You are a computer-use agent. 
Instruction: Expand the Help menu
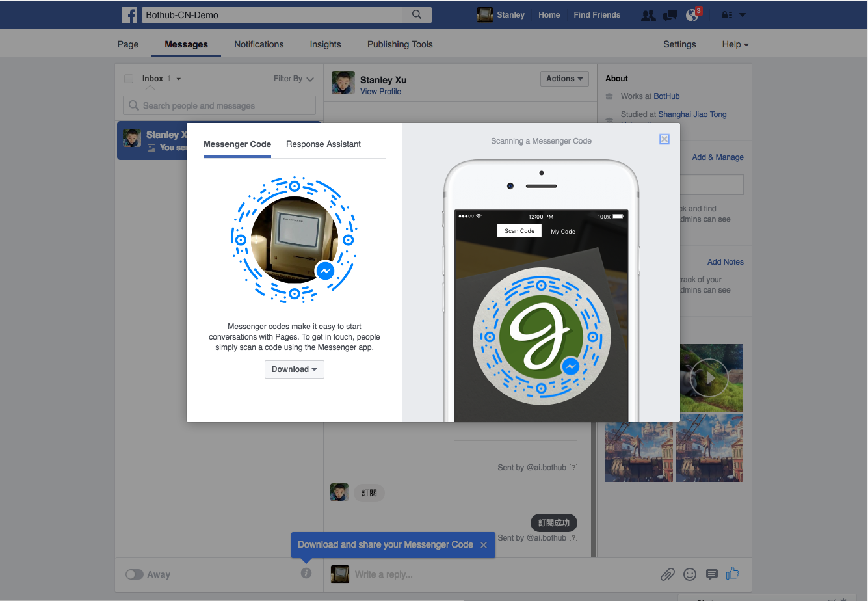[x=735, y=44]
